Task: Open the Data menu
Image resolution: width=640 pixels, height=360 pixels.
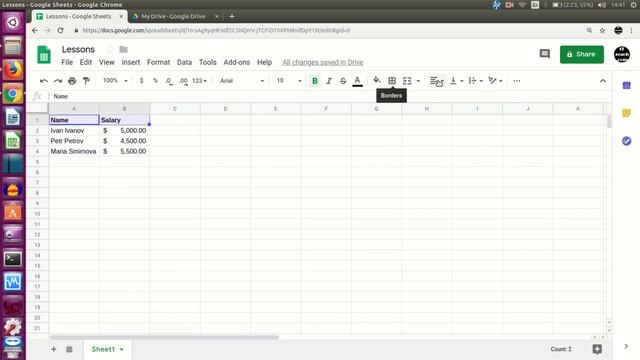Action: pyautogui.click(x=184, y=62)
